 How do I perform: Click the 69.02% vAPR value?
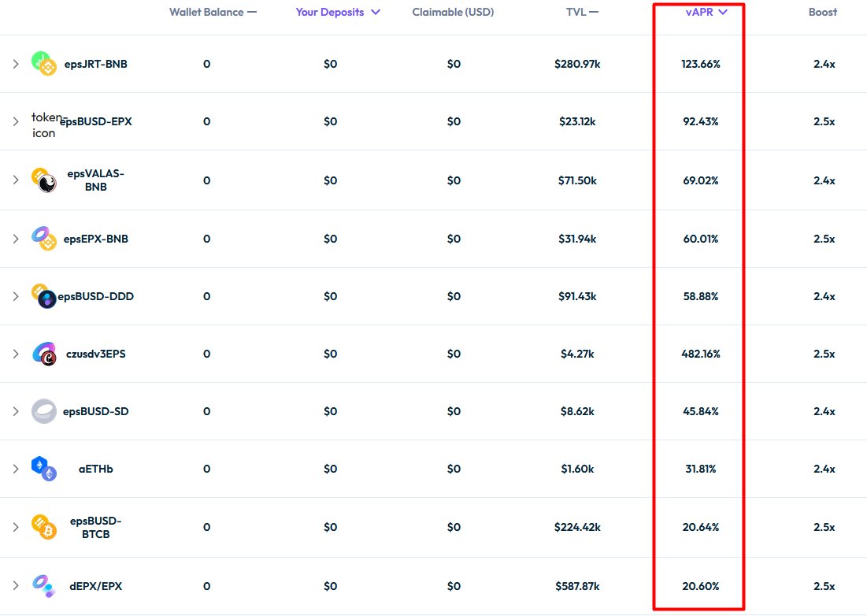coord(701,180)
